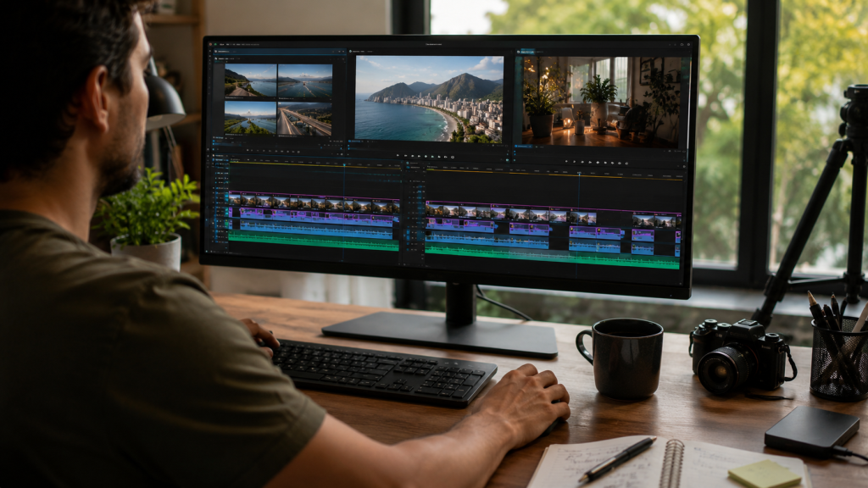
Task: Click the left timeline playhead marker
Action: (x=344, y=164)
